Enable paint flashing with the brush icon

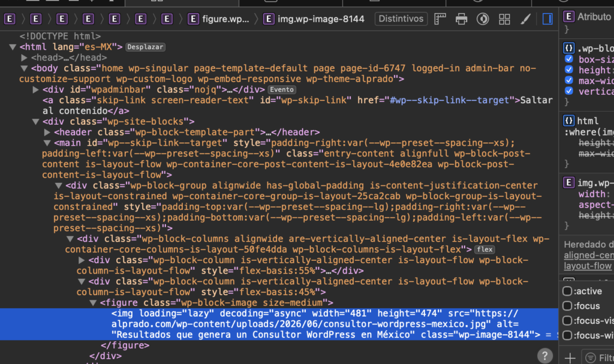point(525,19)
